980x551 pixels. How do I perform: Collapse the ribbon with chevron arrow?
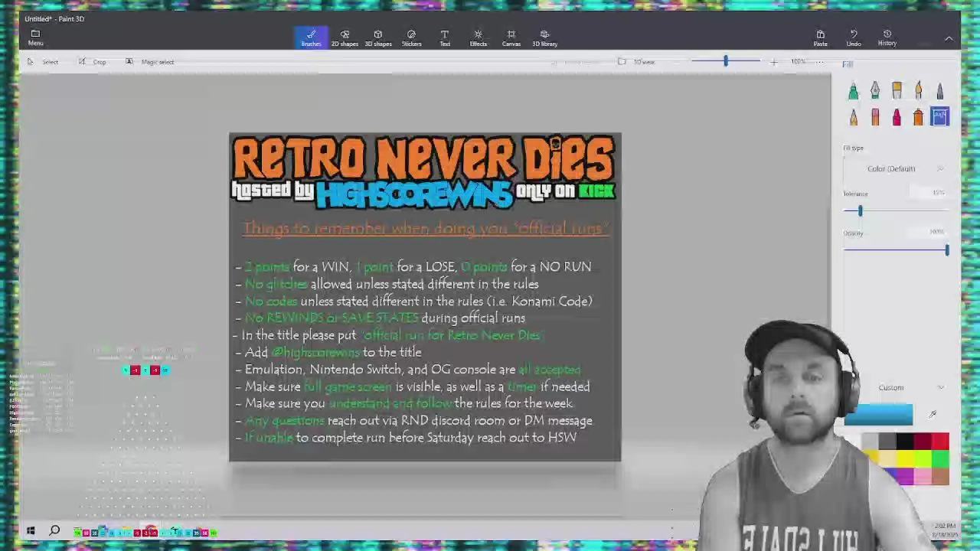pyautogui.click(x=949, y=38)
